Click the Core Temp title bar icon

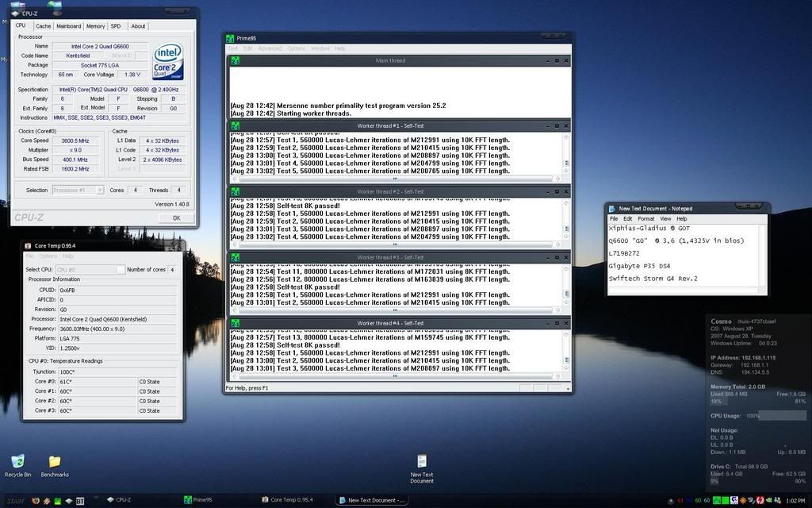click(28, 246)
